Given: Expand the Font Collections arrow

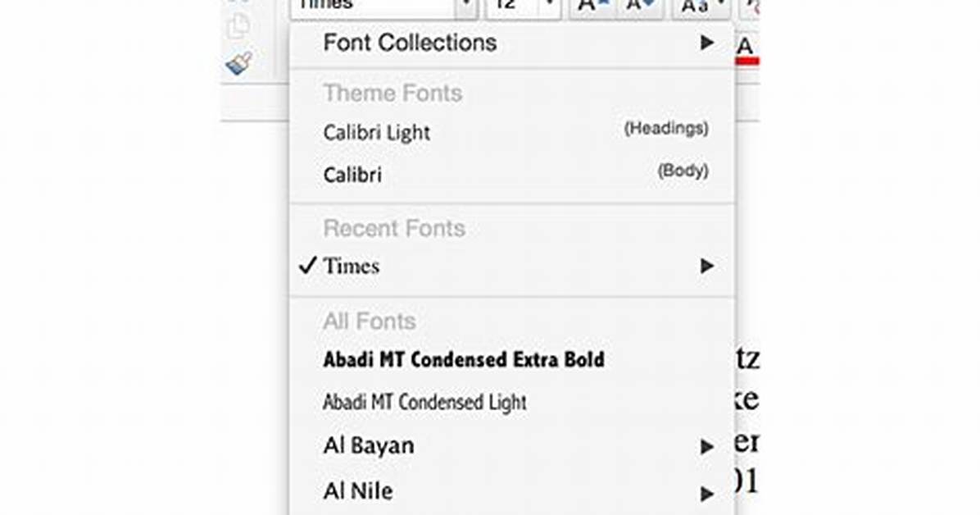Looking at the screenshot, I should click(707, 43).
